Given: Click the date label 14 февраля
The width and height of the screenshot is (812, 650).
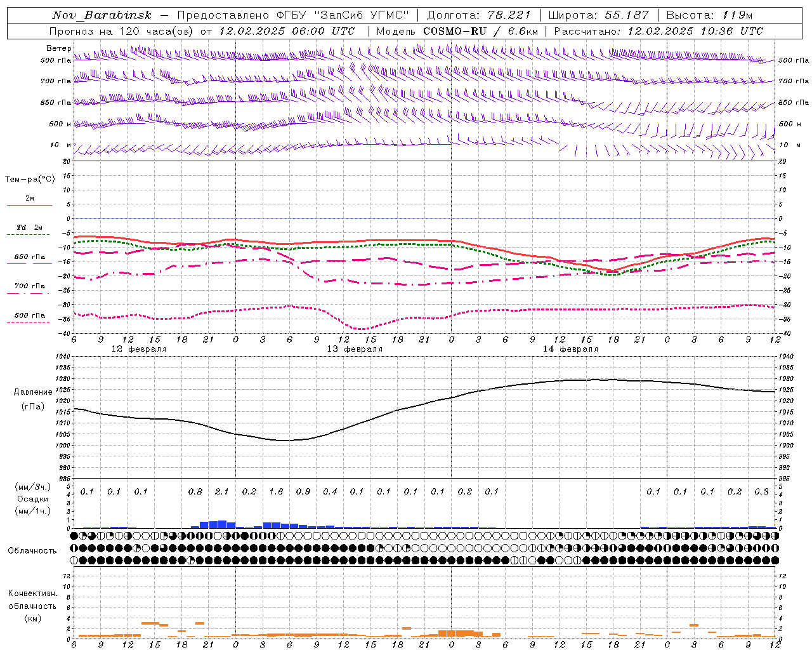Looking at the screenshot, I should point(570,349).
